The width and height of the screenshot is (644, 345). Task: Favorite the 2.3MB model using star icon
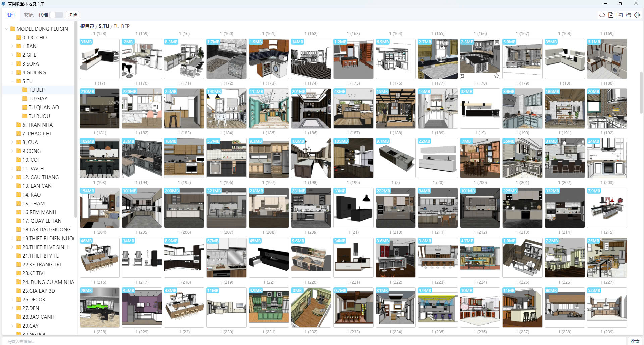tap(497, 76)
